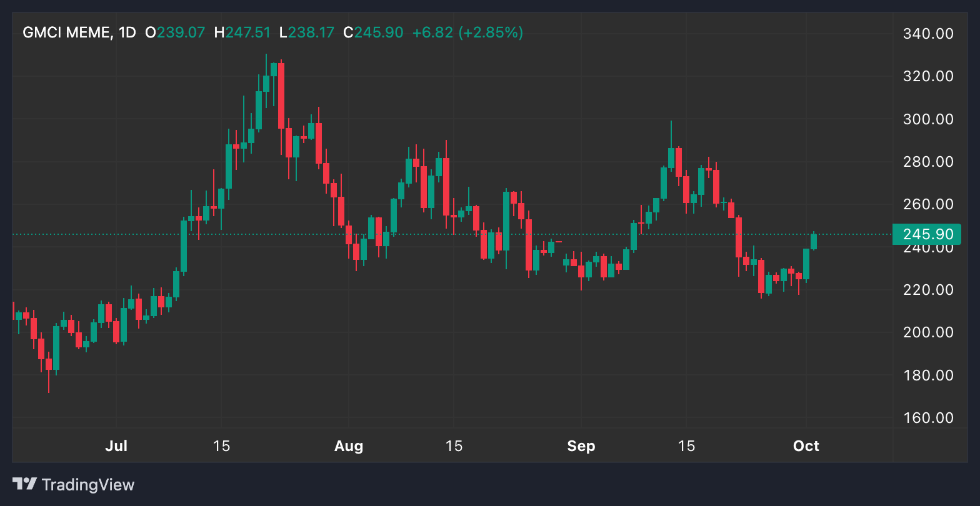The height and width of the screenshot is (506, 980).
Task: Click the TradingView logo icon
Action: [24, 484]
